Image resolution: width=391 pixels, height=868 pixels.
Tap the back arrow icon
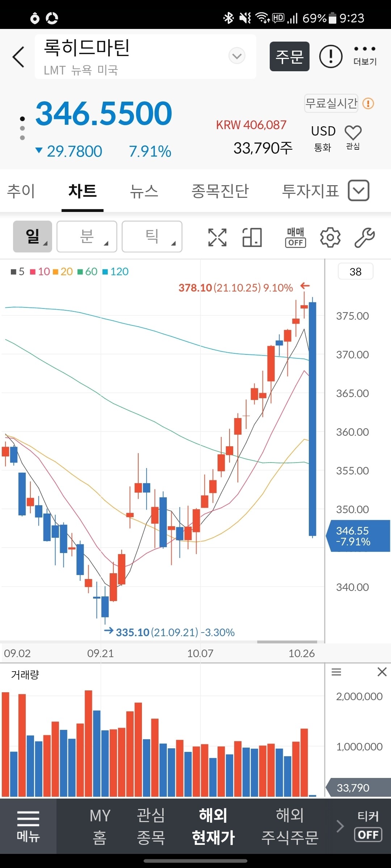coord(18,57)
